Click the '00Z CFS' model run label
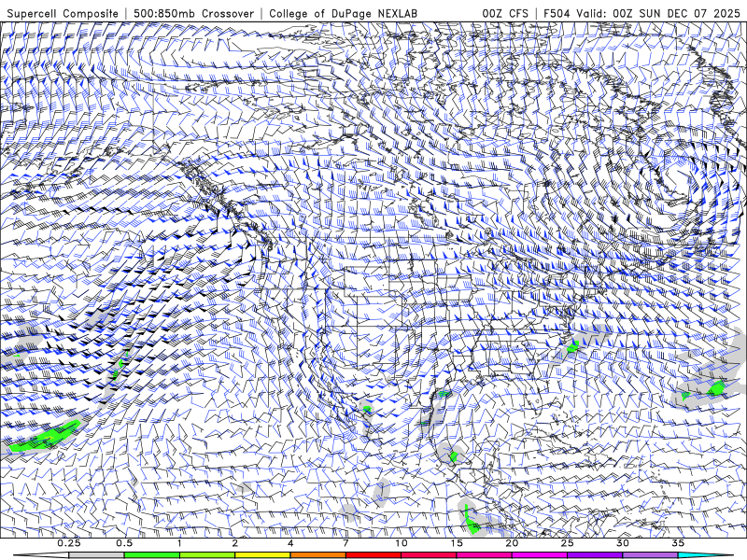The width and height of the screenshot is (747, 560). click(505, 13)
